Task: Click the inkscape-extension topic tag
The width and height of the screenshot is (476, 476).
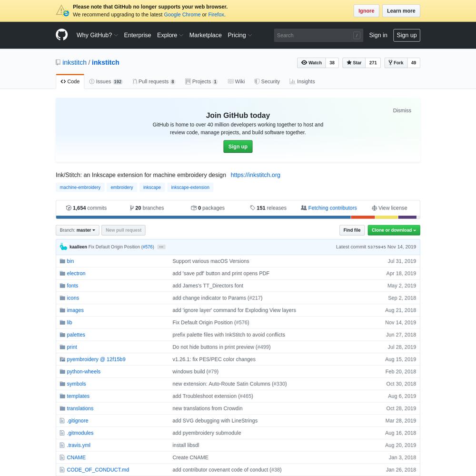Action: point(190,187)
